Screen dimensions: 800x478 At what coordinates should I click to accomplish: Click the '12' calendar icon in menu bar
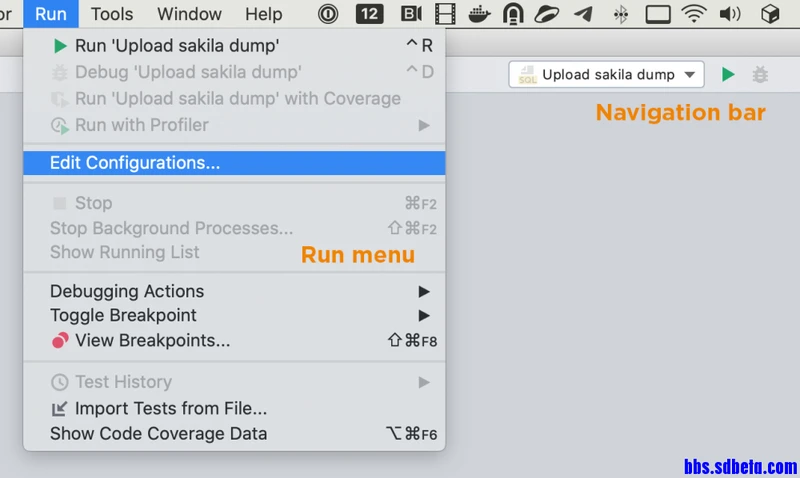[x=369, y=14]
